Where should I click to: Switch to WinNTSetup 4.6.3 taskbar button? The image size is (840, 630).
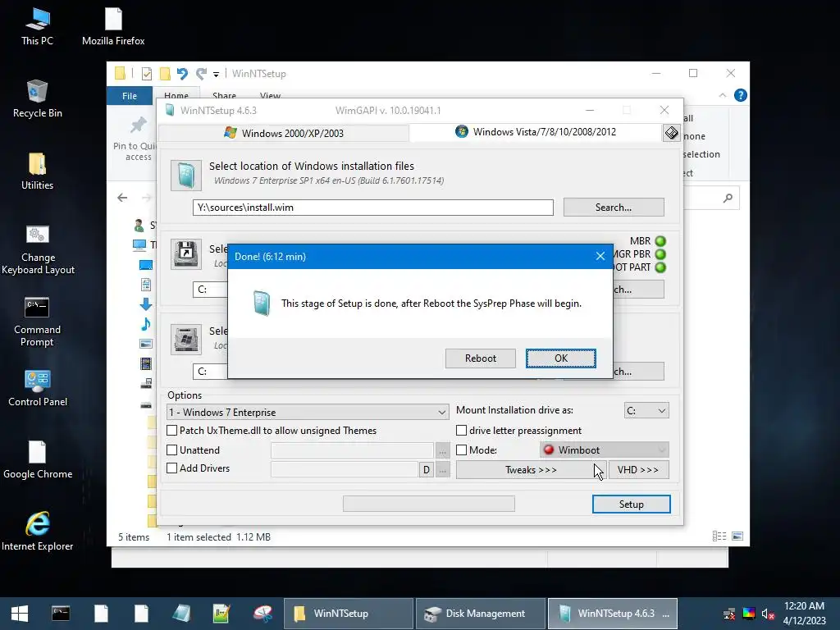click(612, 614)
